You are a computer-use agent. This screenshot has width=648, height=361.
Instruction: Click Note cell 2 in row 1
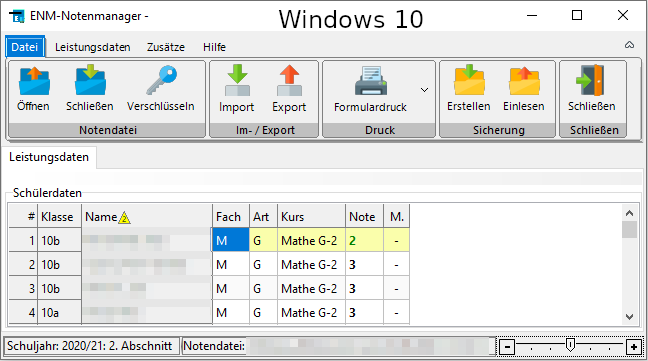click(x=364, y=240)
